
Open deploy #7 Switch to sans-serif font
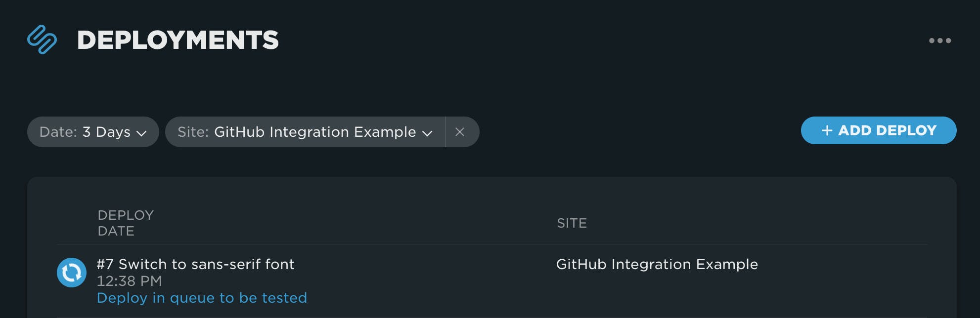tap(195, 264)
